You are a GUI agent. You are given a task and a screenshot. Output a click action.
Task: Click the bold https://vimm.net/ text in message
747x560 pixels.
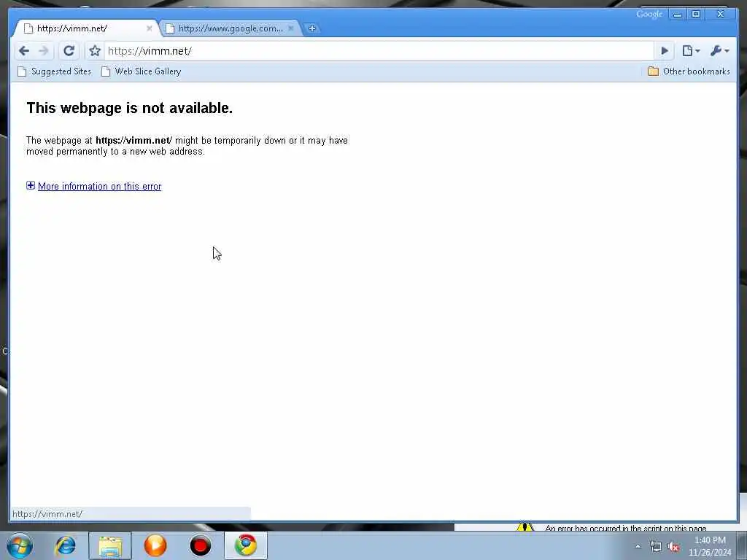(x=134, y=141)
